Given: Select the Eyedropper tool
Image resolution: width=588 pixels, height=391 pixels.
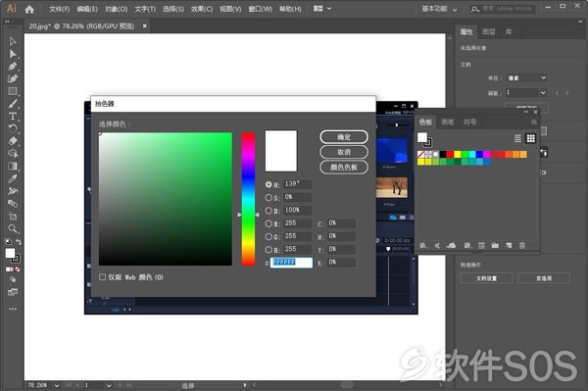Looking at the screenshot, I should 13,178.
